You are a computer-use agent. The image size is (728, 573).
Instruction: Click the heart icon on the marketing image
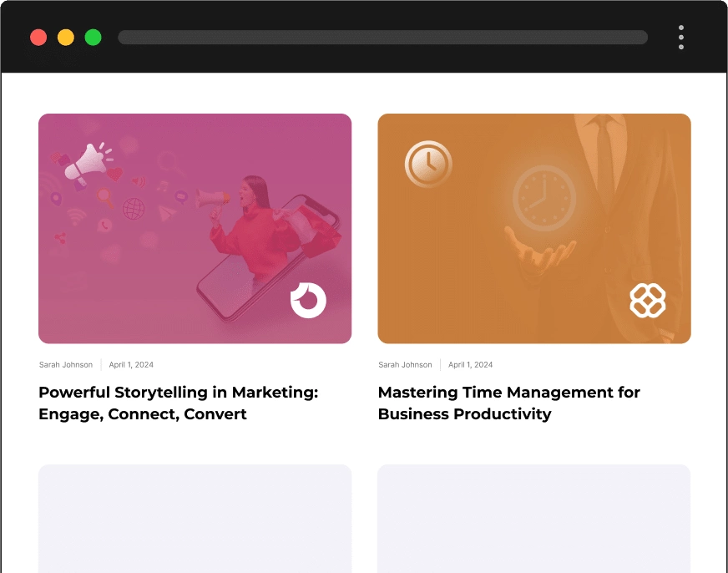[x=114, y=172]
